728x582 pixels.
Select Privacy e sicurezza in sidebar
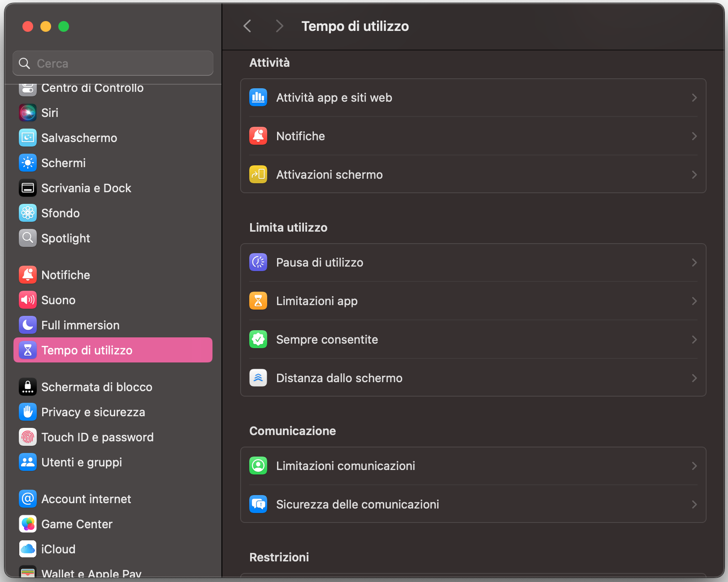tap(93, 412)
